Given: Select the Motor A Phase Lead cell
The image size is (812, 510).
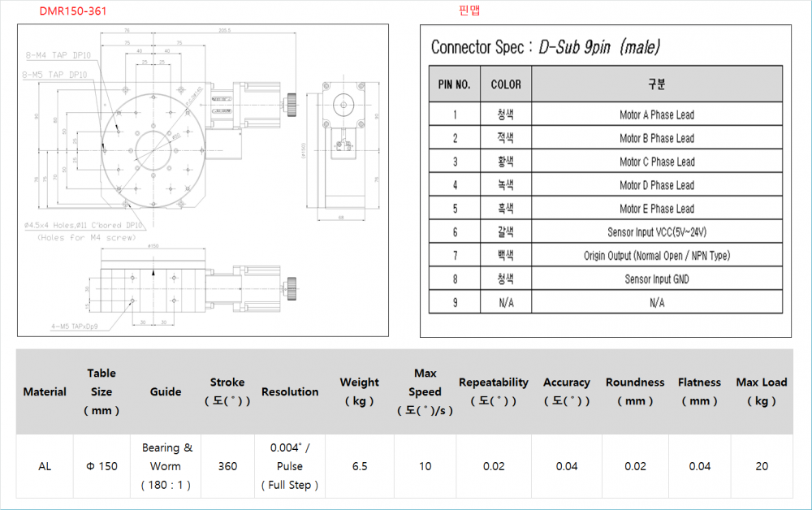Looking at the screenshot, I should [656, 115].
